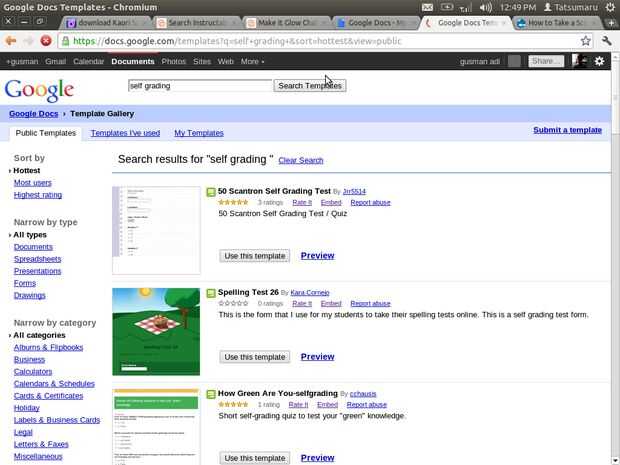This screenshot has width=620, height=465.
Task: Click the profile picture in Google bar
Action: [x=579, y=61]
